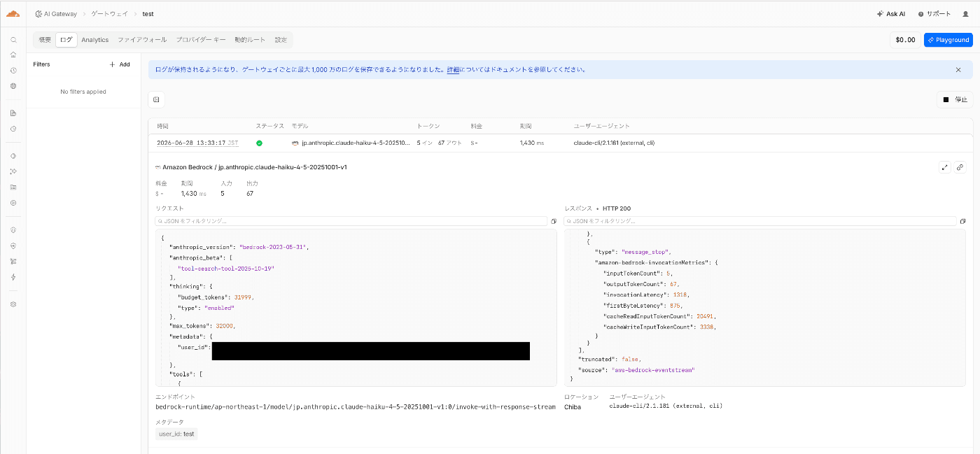
Task: Click the ゲートウェイ breadcrumb
Action: coord(109,14)
